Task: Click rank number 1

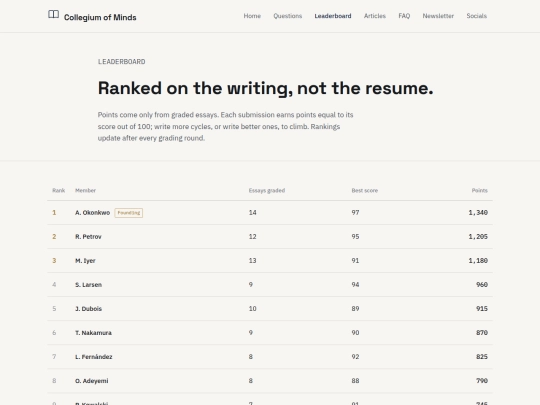Action: [x=54, y=212]
